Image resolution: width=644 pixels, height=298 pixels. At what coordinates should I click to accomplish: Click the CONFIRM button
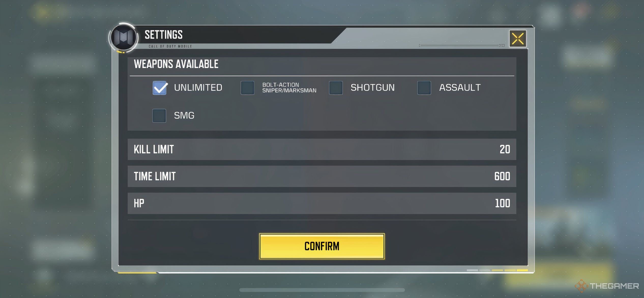[x=322, y=246]
